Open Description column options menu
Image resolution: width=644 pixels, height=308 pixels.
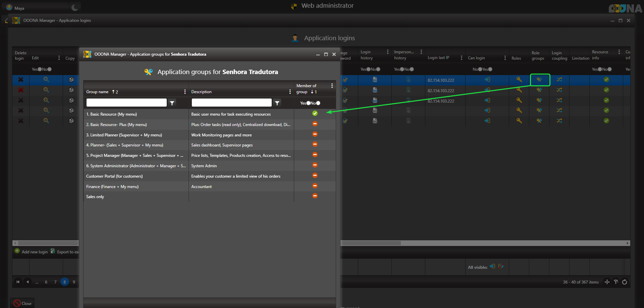(290, 92)
